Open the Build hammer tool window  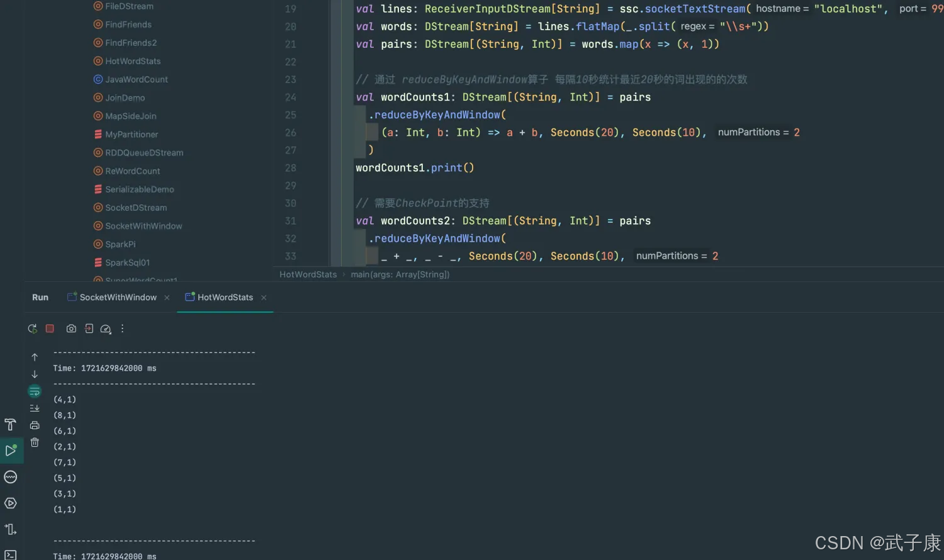[10, 425]
